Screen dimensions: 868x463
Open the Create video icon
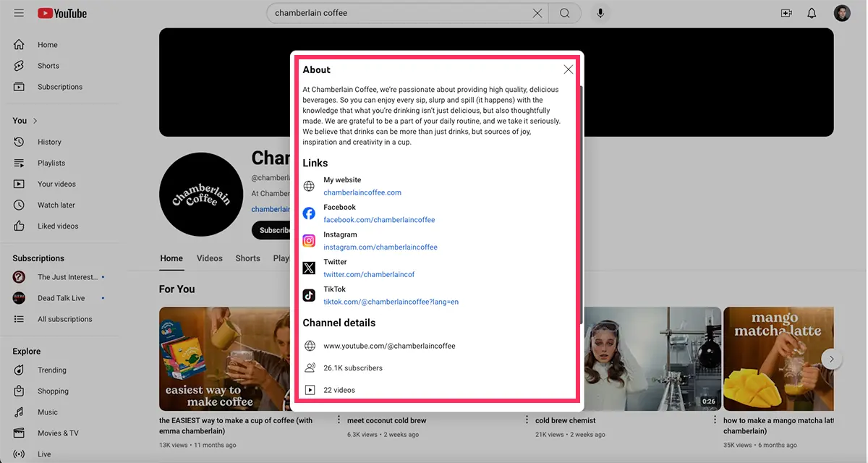click(x=786, y=13)
